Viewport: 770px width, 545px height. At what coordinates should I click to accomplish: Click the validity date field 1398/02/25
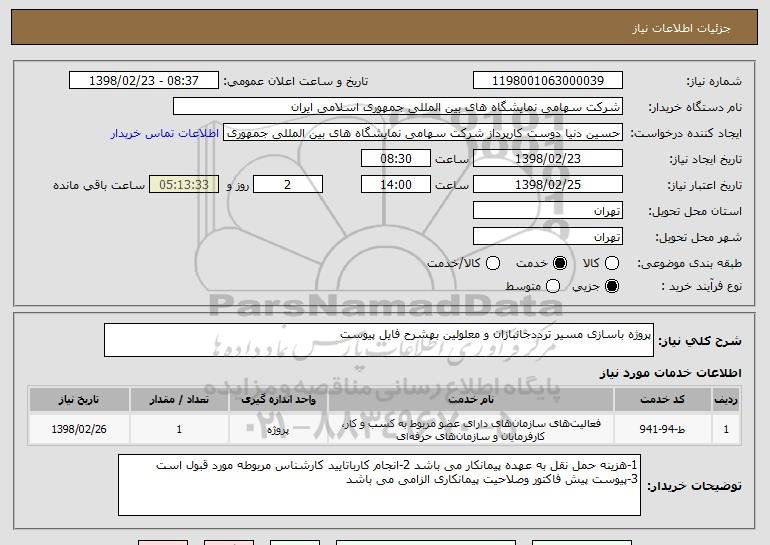point(548,185)
